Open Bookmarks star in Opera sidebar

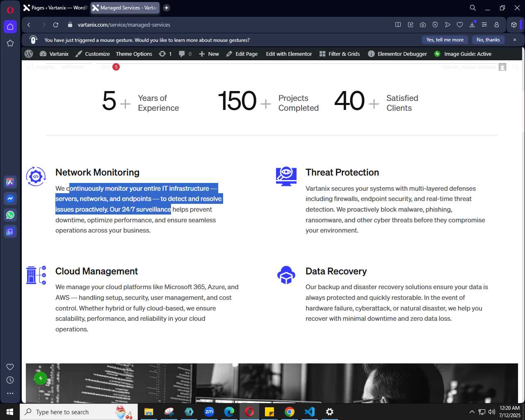[x=10, y=43]
